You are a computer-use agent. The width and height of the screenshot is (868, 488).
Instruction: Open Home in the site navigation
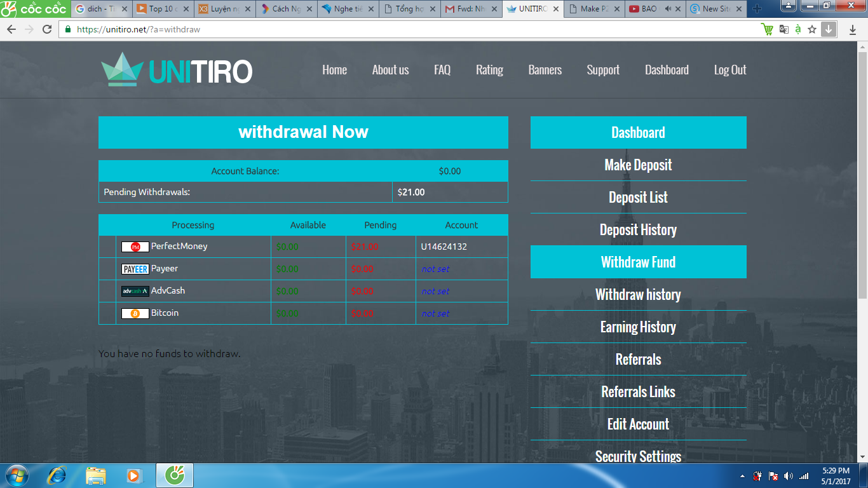pos(334,70)
